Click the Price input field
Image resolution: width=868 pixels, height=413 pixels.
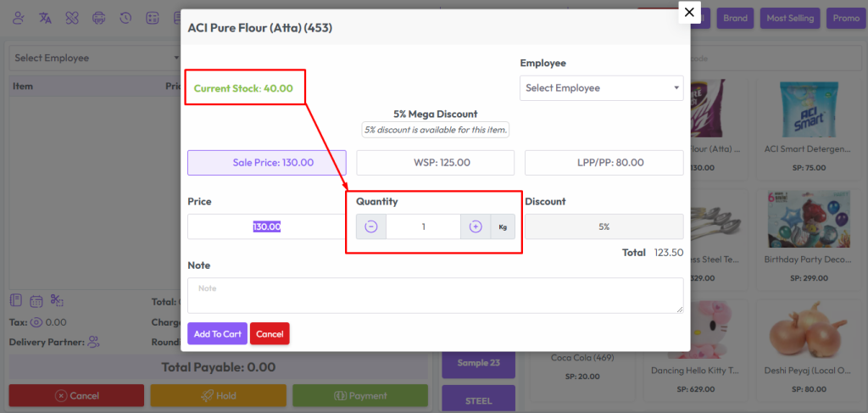pyautogui.click(x=267, y=226)
